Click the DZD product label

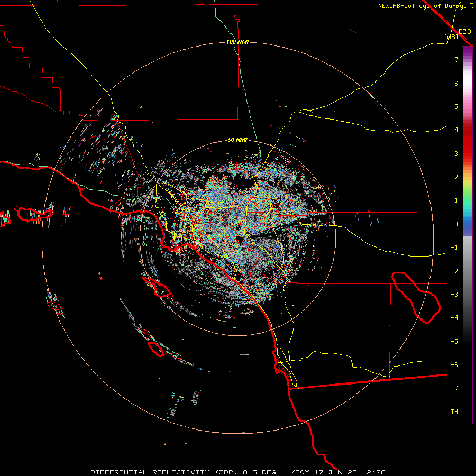(465, 31)
